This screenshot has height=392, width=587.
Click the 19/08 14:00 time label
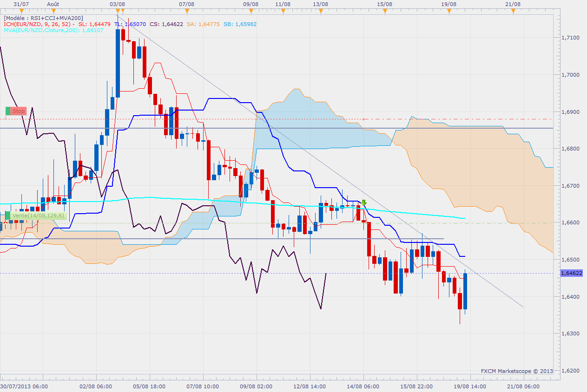[470, 386]
